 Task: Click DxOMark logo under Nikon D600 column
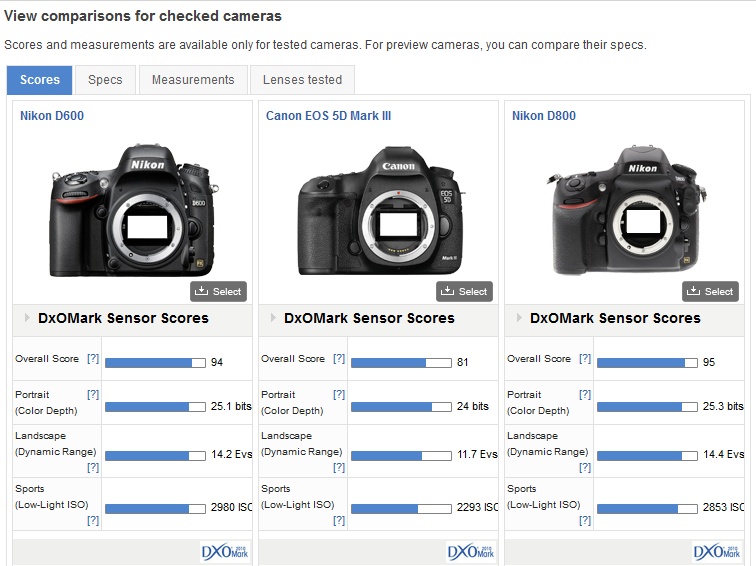pos(225,552)
